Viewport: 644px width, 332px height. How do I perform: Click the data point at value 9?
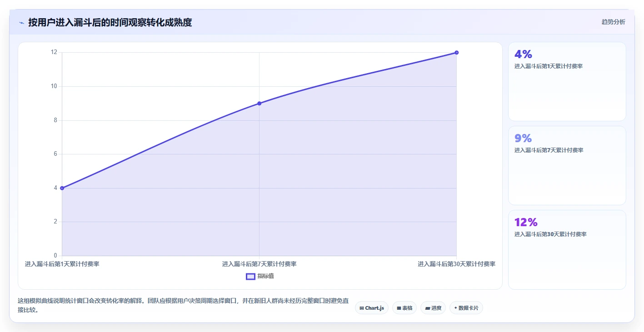pos(260,104)
